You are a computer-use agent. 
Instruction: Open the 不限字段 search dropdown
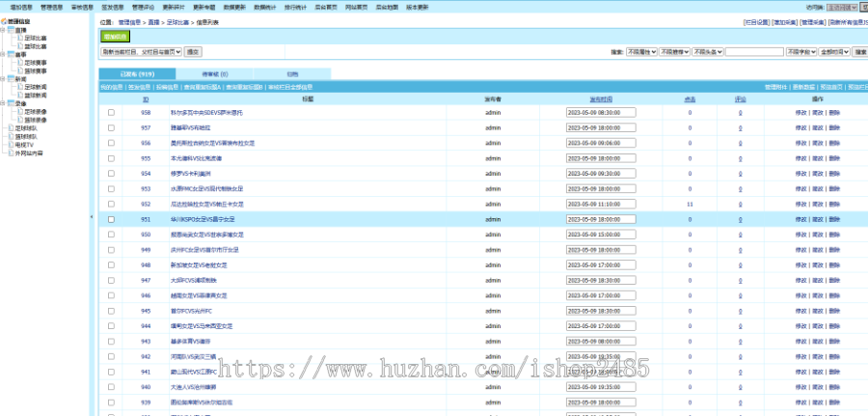pyautogui.click(x=801, y=51)
